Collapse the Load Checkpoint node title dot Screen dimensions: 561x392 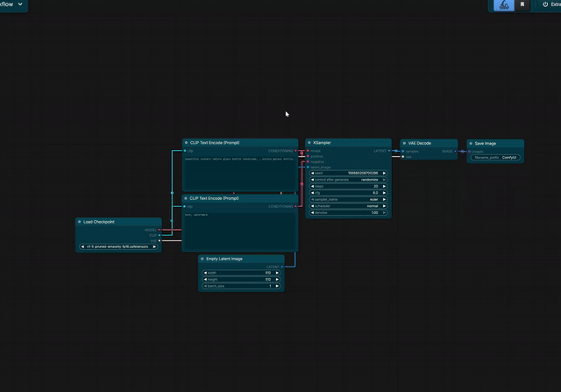pyautogui.click(x=80, y=222)
